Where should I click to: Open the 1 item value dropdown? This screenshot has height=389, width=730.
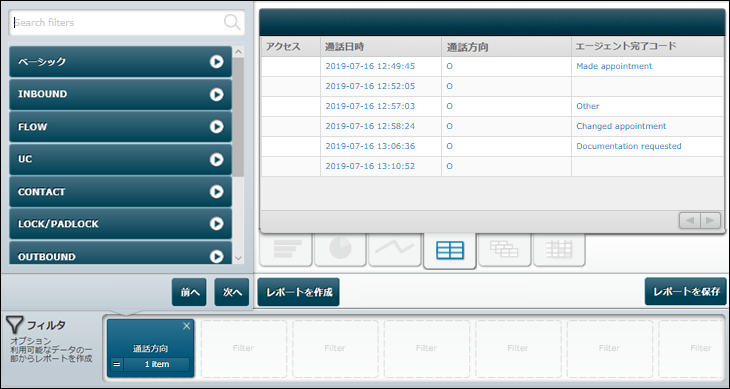coord(156,364)
